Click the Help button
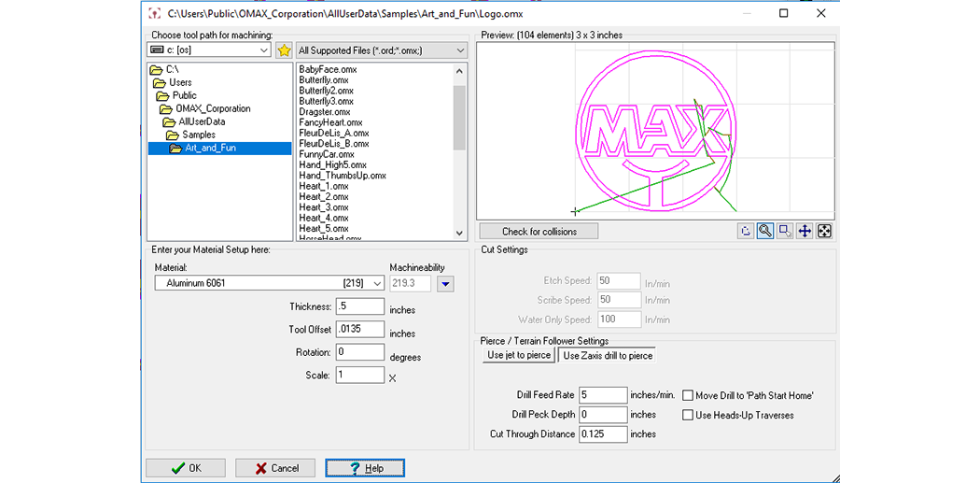980x483 pixels. click(x=366, y=468)
